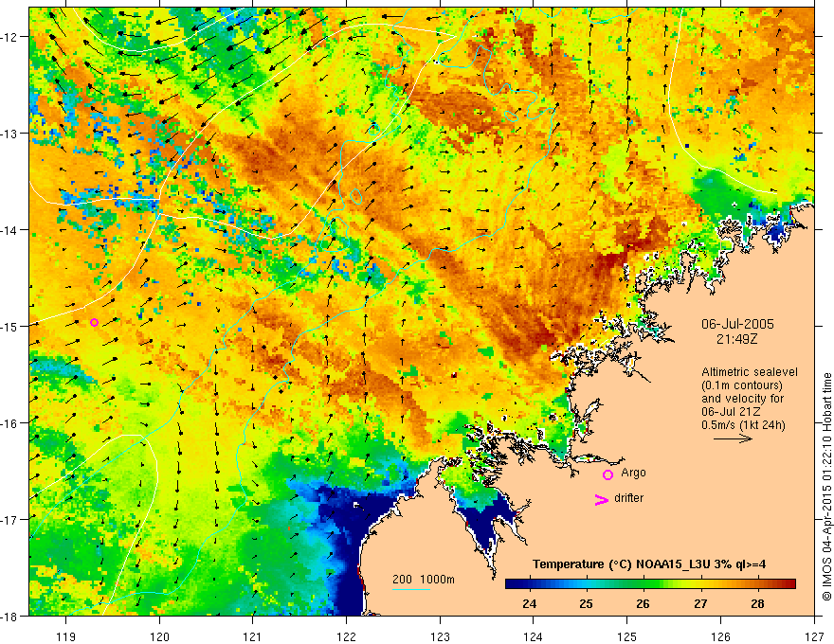The width and height of the screenshot is (834, 644).
Task: Click the Argo float marker near 119.3E
Action: [x=94, y=323]
